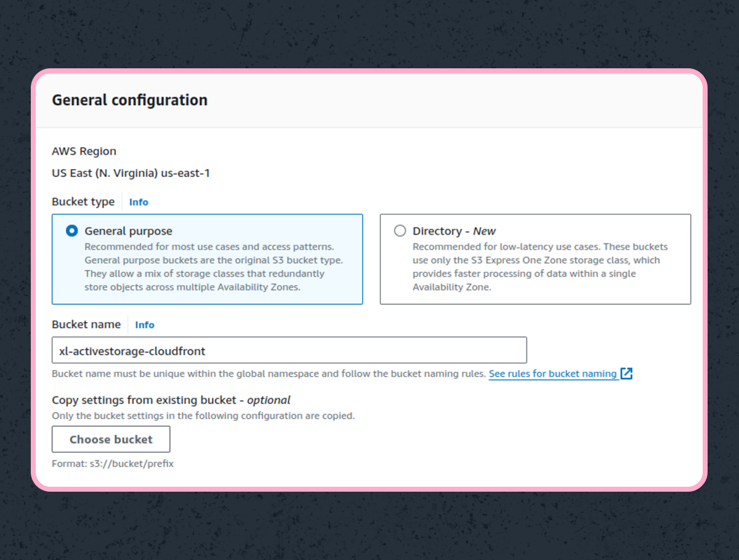Viewport: 739px width, 560px height.
Task: Select the Directory radio button
Action: coord(400,231)
